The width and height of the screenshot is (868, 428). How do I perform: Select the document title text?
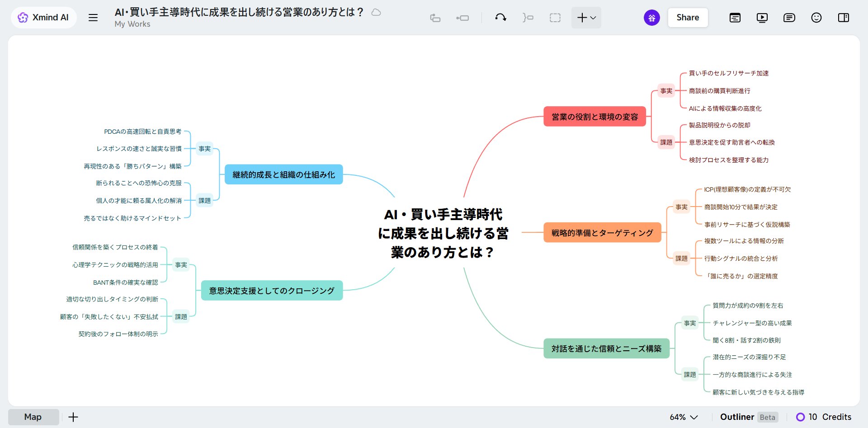[x=239, y=12]
